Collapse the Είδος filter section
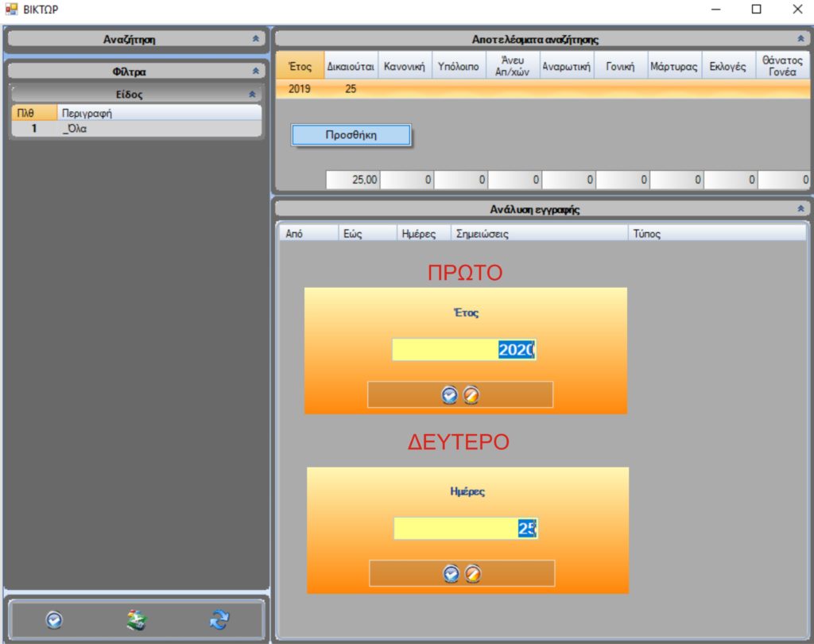The height and width of the screenshot is (644, 814). (x=252, y=95)
